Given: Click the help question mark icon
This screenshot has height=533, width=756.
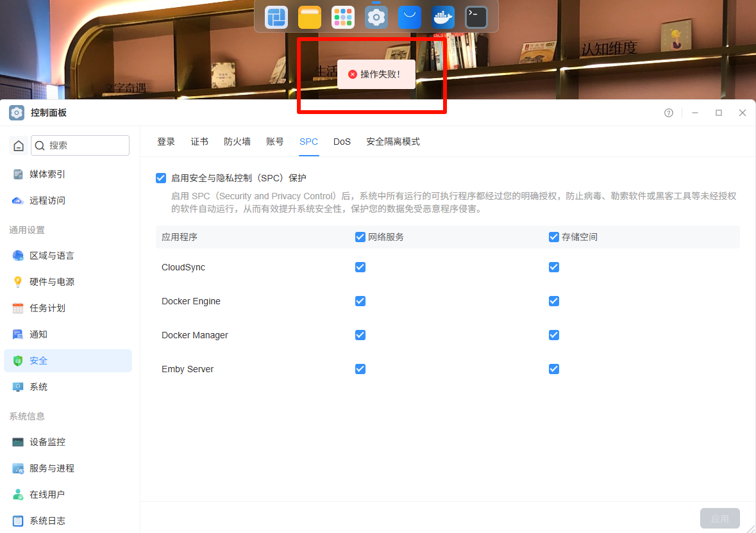Looking at the screenshot, I should tap(669, 113).
